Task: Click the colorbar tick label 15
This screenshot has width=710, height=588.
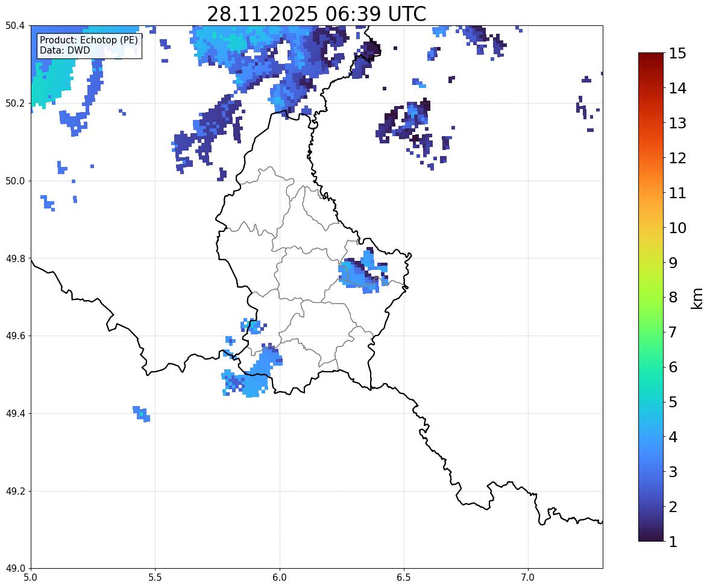Action: pyautogui.click(x=677, y=54)
